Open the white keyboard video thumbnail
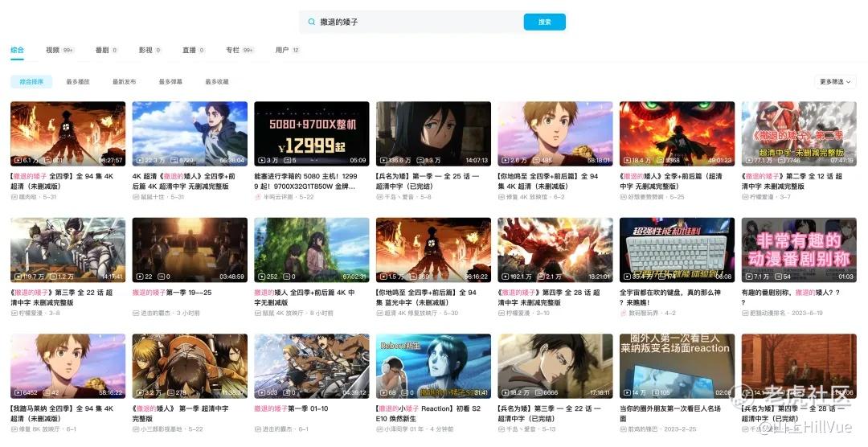The width and height of the screenshot is (868, 447). coord(677,250)
